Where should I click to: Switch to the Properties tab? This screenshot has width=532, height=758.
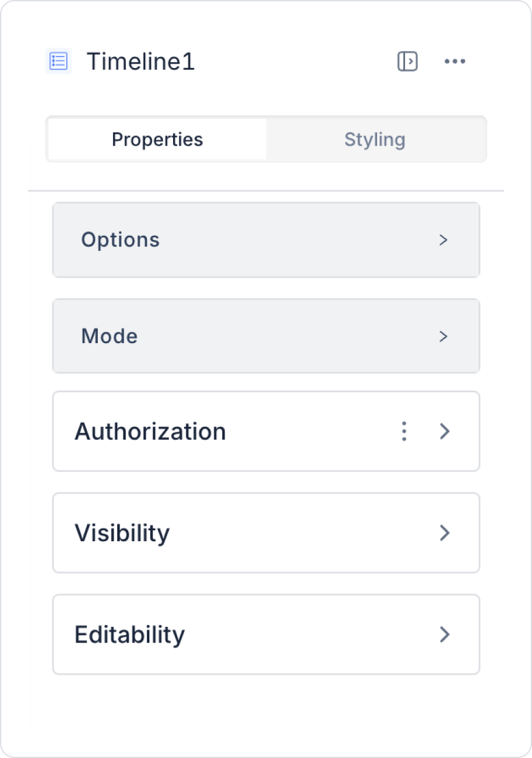(x=157, y=140)
